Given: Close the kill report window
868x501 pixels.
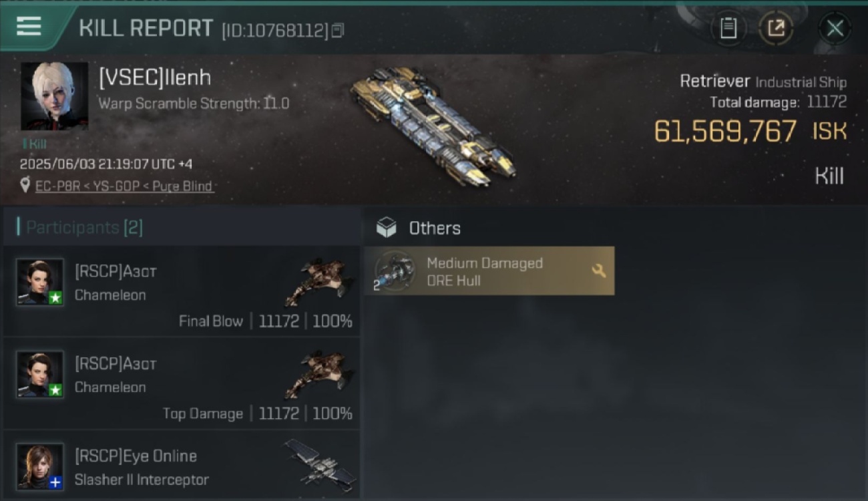Looking at the screenshot, I should (835, 28).
